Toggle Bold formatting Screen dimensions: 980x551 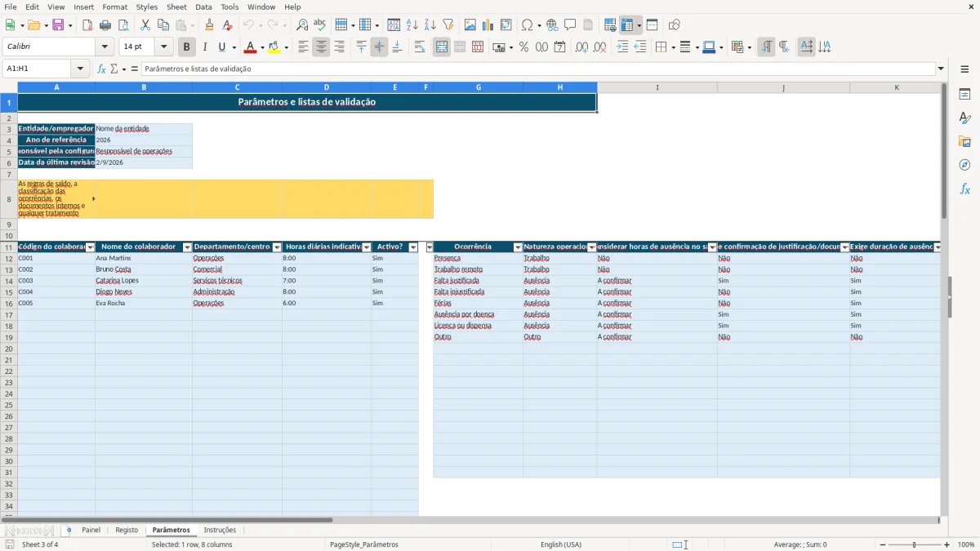pyautogui.click(x=187, y=47)
